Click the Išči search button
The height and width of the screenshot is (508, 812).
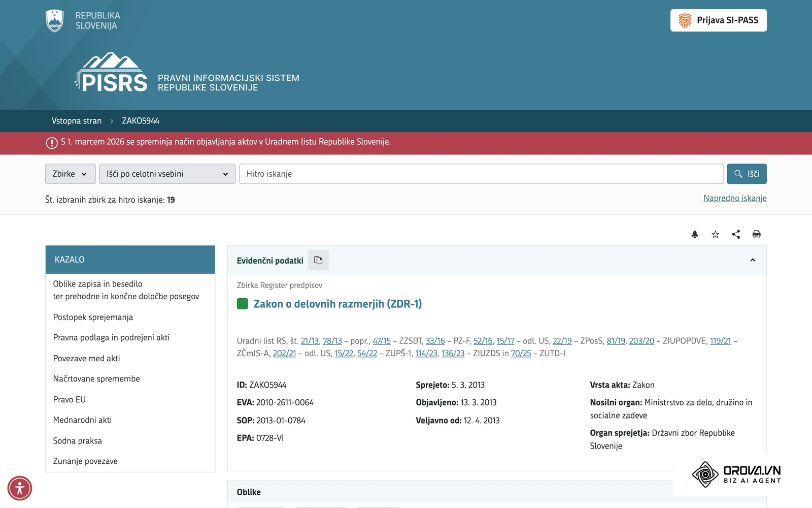coord(747,174)
